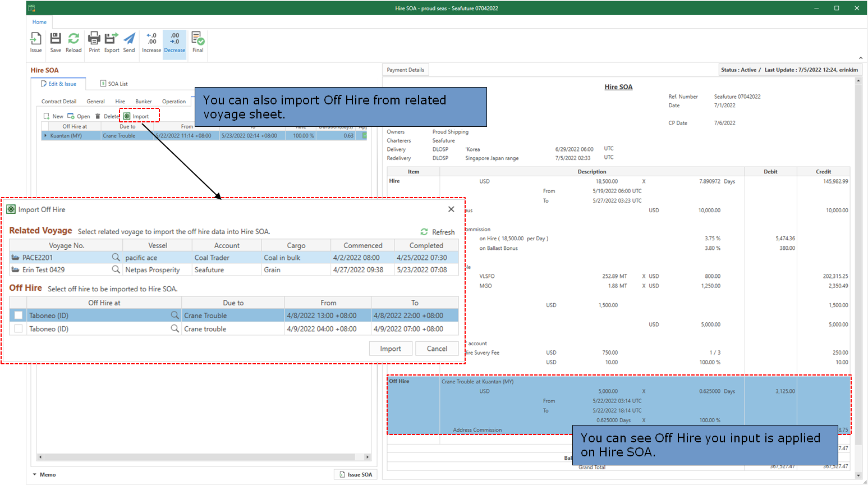Open the Home ribbon tab
This screenshot has width=868, height=485.
pyautogui.click(x=39, y=22)
